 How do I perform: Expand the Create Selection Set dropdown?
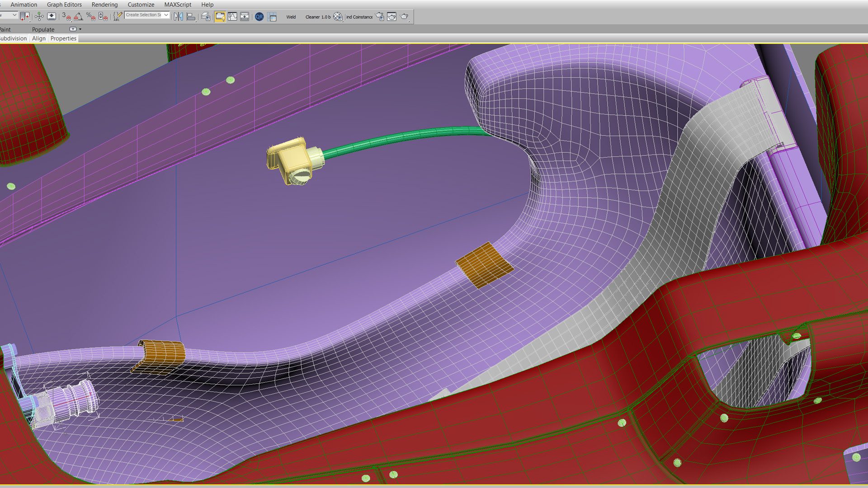coord(166,15)
